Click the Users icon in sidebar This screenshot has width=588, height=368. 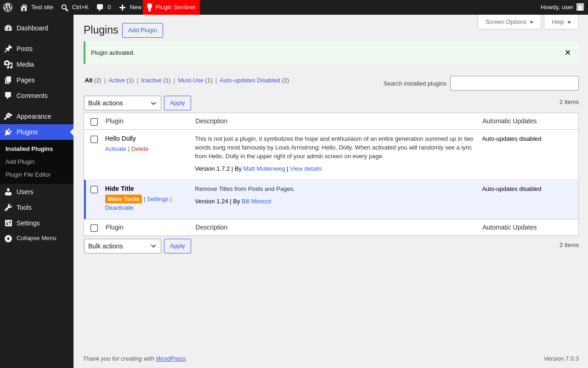coord(8,192)
